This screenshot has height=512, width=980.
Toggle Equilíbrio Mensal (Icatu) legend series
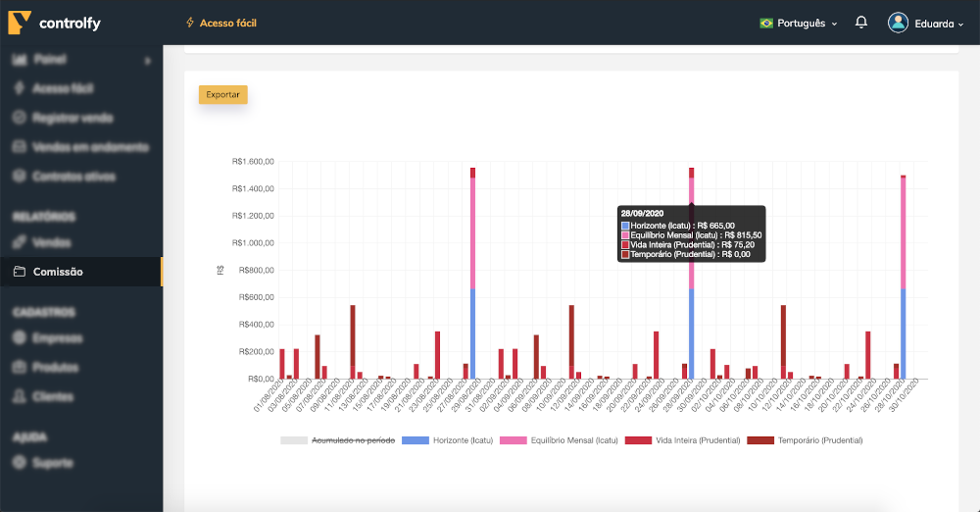click(559, 440)
